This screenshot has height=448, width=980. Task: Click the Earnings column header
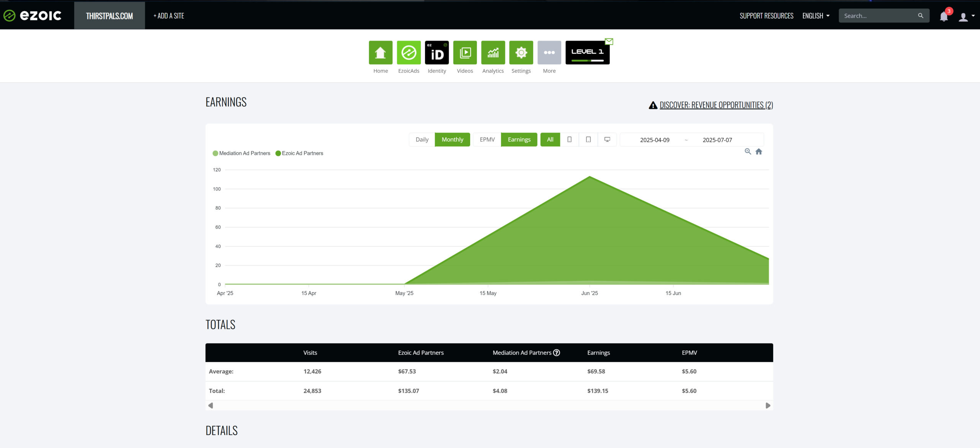(598, 353)
